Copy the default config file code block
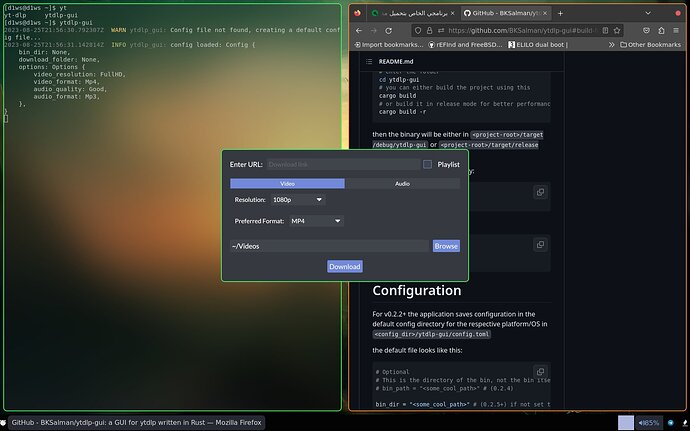The height and width of the screenshot is (431, 690). point(540,371)
